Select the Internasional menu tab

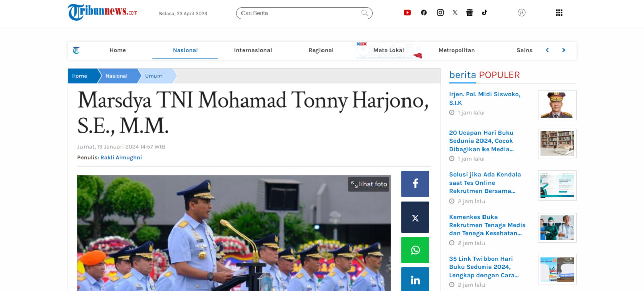pos(253,50)
